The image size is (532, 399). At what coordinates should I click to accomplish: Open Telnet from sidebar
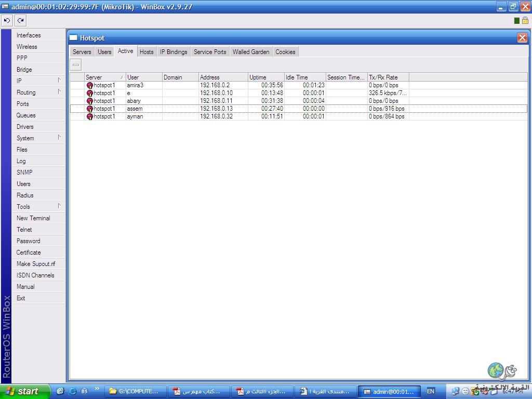coord(38,229)
